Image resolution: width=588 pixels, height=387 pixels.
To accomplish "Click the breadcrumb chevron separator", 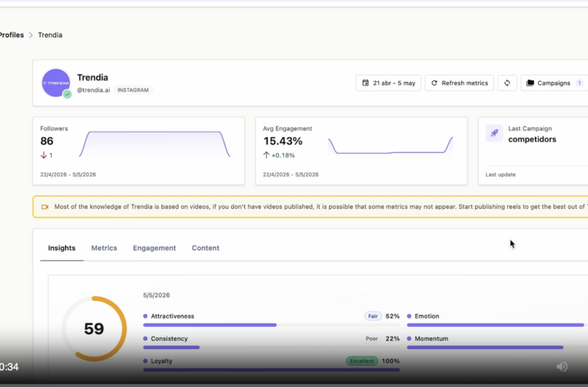I will [30, 35].
